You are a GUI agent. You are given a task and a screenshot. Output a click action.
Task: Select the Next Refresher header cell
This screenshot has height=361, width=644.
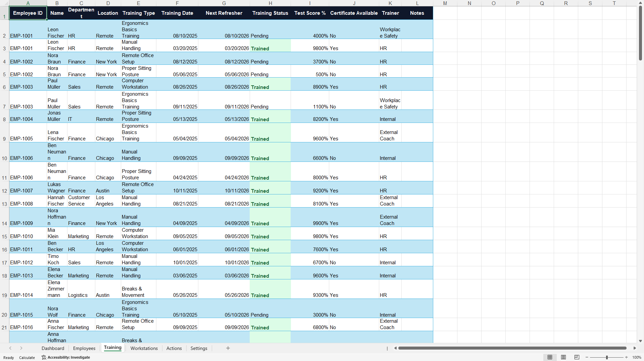click(224, 13)
